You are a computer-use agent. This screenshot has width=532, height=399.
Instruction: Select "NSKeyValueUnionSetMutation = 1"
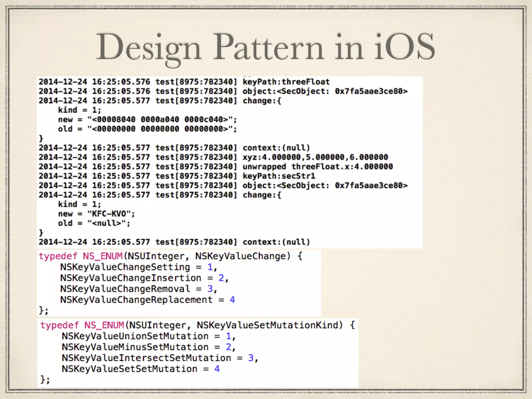pos(149,336)
